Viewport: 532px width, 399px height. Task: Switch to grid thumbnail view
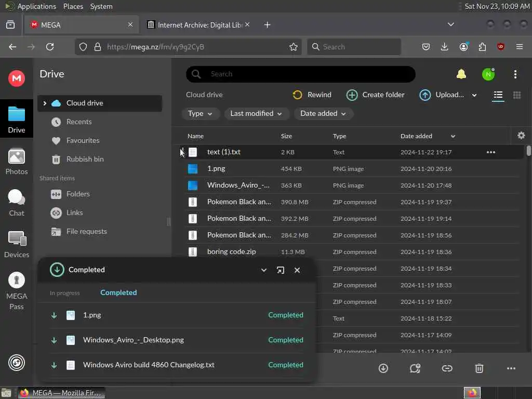coord(516,95)
